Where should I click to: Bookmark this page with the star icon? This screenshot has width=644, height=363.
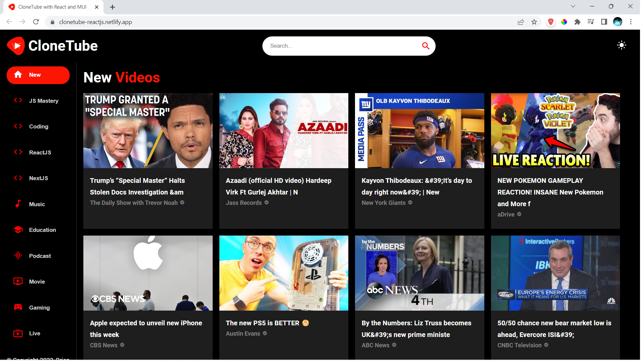coord(538,22)
